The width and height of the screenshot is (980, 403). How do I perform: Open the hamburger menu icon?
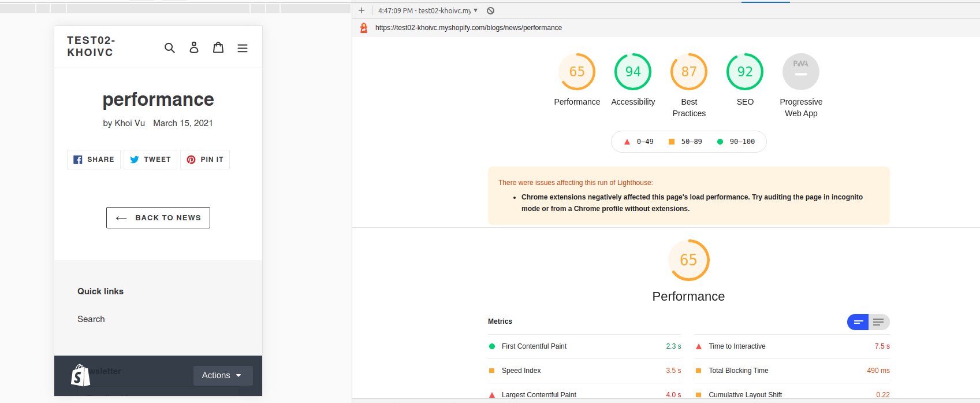243,48
